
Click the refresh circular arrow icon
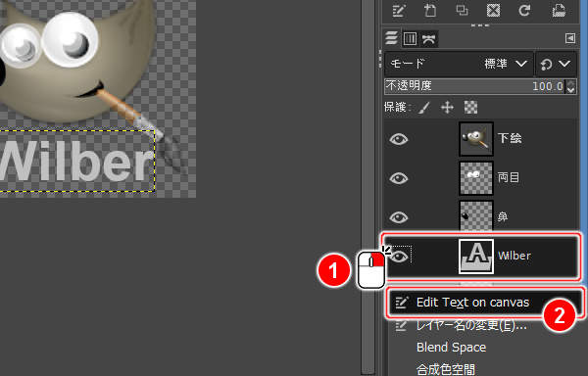524,10
